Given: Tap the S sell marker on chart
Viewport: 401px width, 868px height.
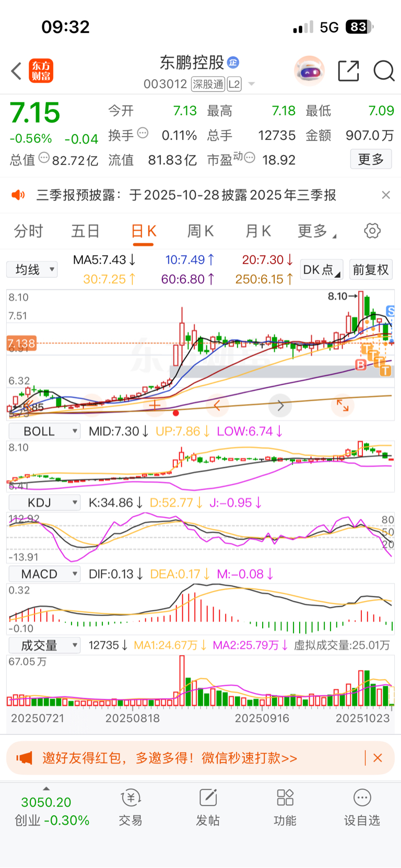Looking at the screenshot, I should click(390, 312).
